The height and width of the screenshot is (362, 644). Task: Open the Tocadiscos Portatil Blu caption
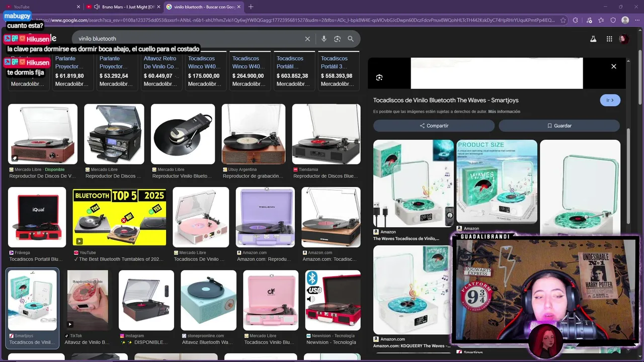(x=36, y=259)
